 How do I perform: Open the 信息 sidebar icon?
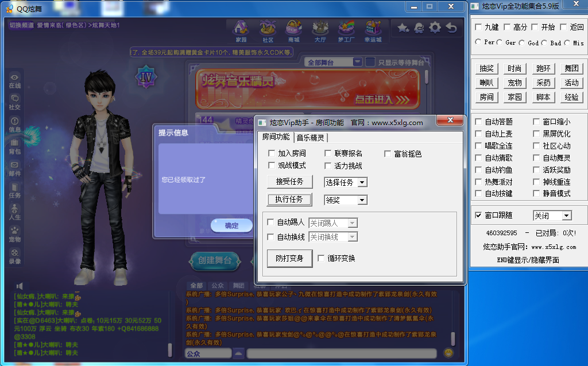(x=14, y=124)
